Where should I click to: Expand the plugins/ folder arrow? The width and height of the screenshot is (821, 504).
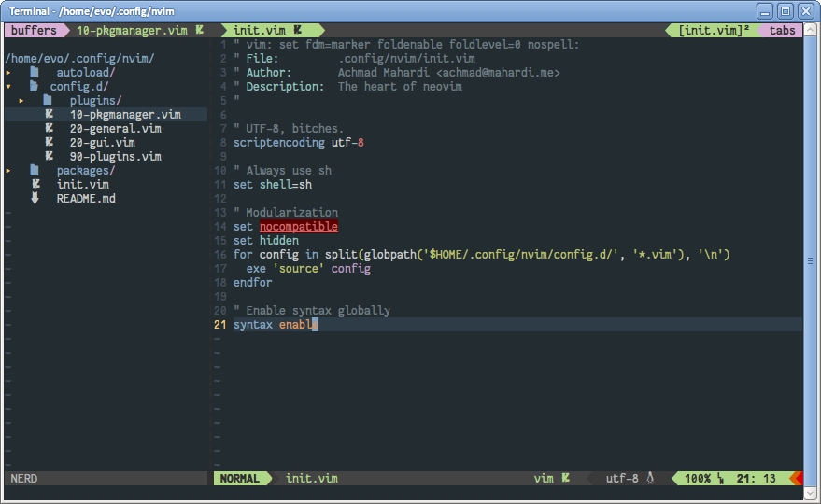click(x=21, y=101)
